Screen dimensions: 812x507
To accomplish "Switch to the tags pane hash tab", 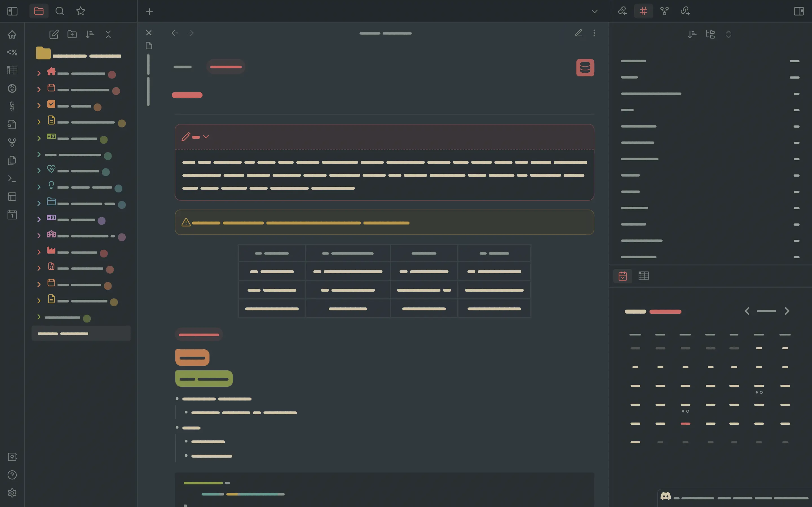I will (x=643, y=11).
